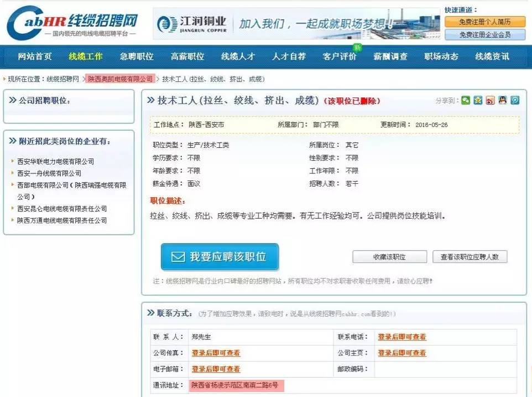The width and height of the screenshot is (532, 397).
Task: Click the 职位描述 section label
Action: pos(168,200)
